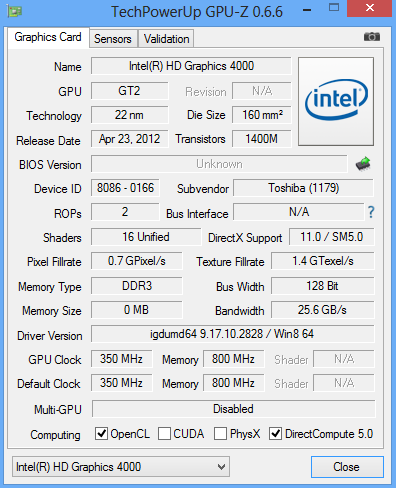Select the Graphics Card tab

pyautogui.click(x=48, y=37)
